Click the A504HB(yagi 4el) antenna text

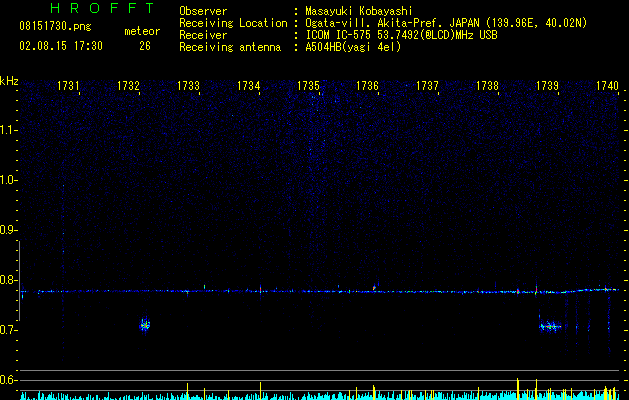[353, 47]
